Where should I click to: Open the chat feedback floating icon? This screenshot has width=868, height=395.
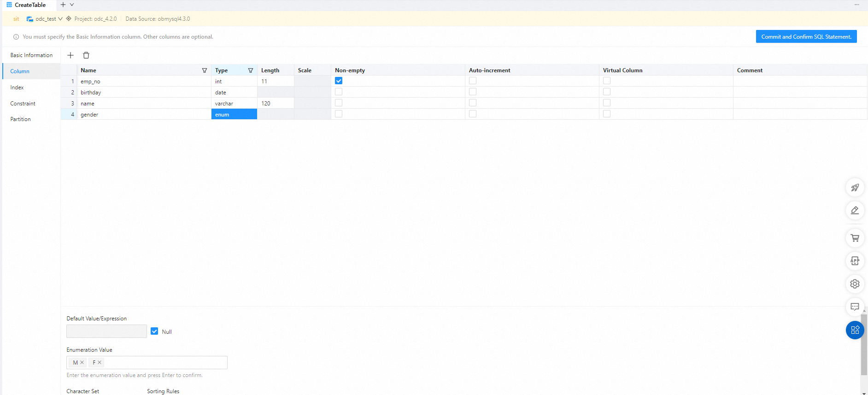(x=855, y=307)
